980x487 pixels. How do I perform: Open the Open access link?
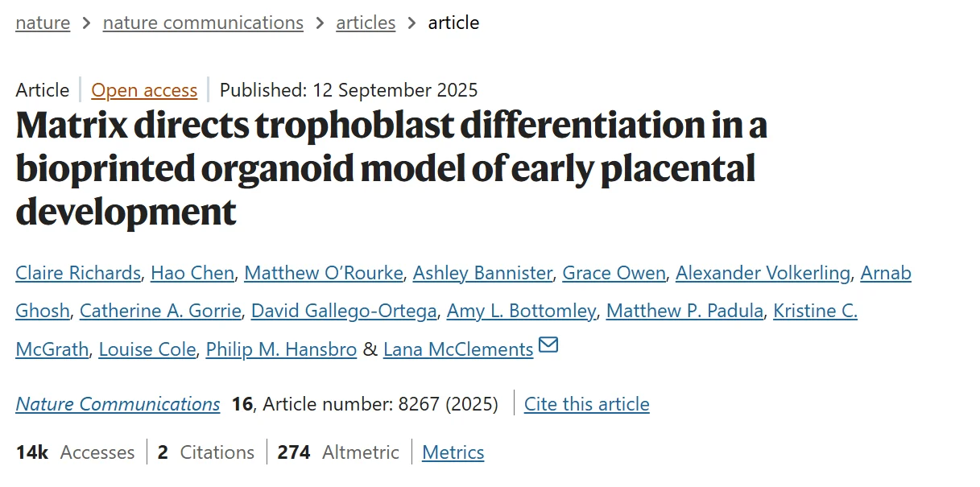coord(144,90)
